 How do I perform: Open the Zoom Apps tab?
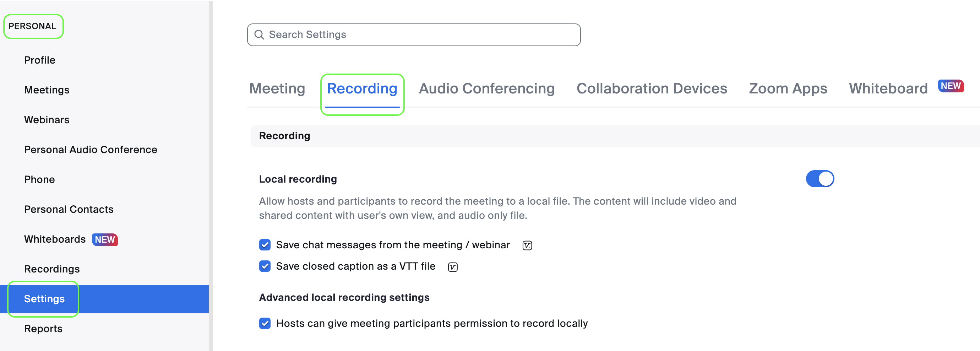(788, 89)
